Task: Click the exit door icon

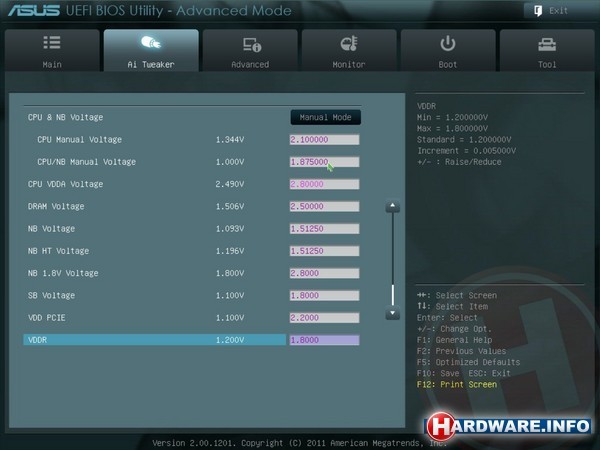Action: coord(538,11)
